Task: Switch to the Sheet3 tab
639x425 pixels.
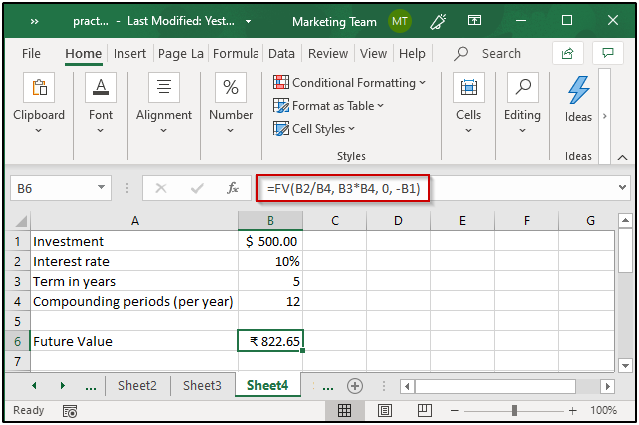Action: (x=202, y=385)
